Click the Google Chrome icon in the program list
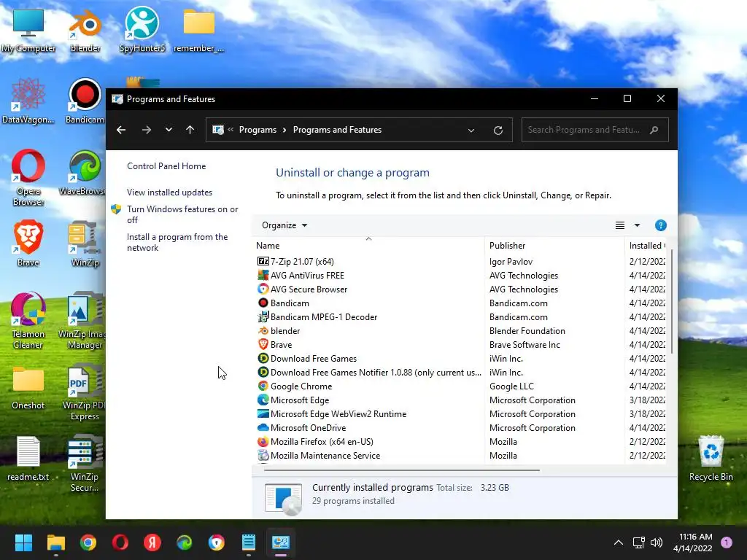Viewport: 747px width, 560px height. (263, 386)
